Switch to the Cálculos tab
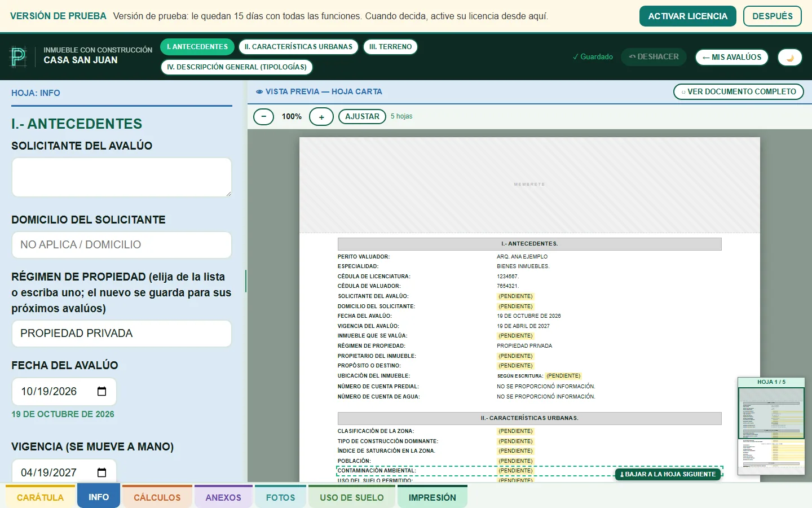 (x=157, y=497)
